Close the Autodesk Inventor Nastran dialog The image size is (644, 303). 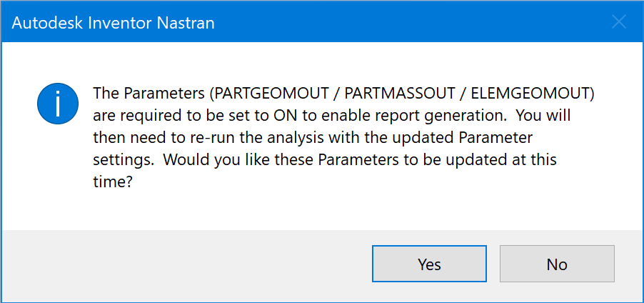click(x=619, y=22)
